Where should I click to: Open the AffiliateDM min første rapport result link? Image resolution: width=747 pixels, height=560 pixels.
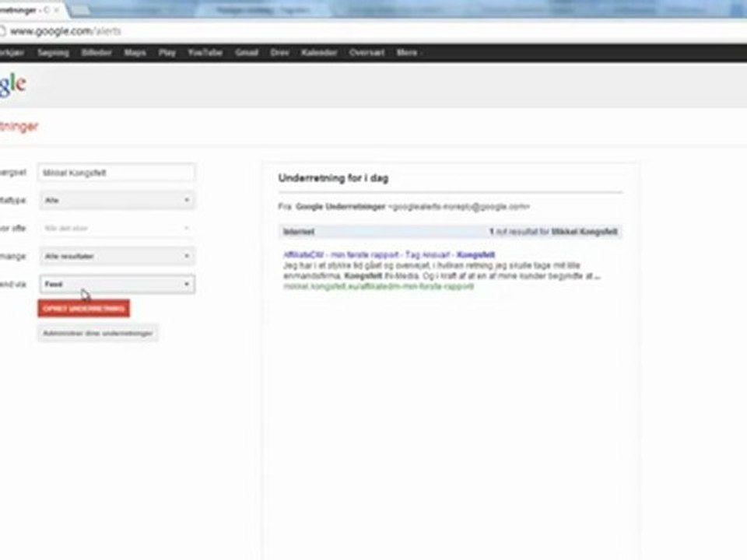[x=389, y=255]
